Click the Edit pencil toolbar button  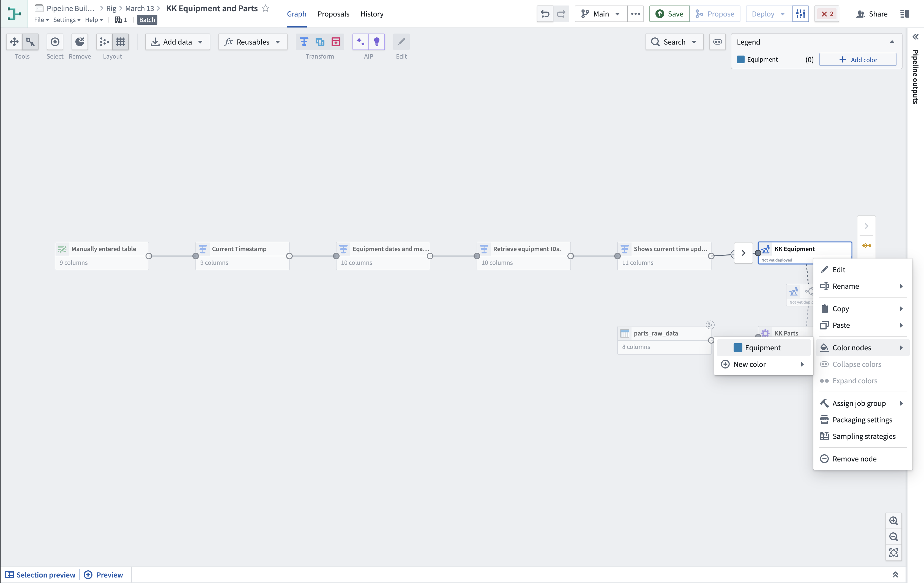(401, 42)
